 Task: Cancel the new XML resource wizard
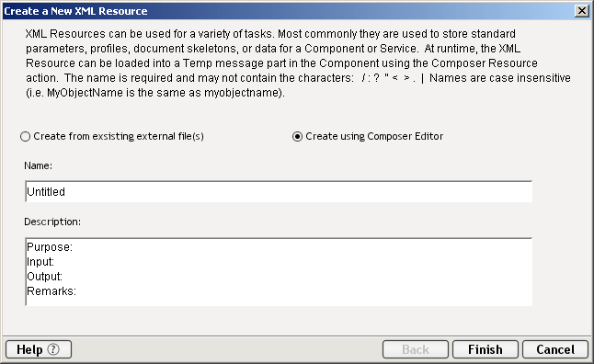coord(555,349)
